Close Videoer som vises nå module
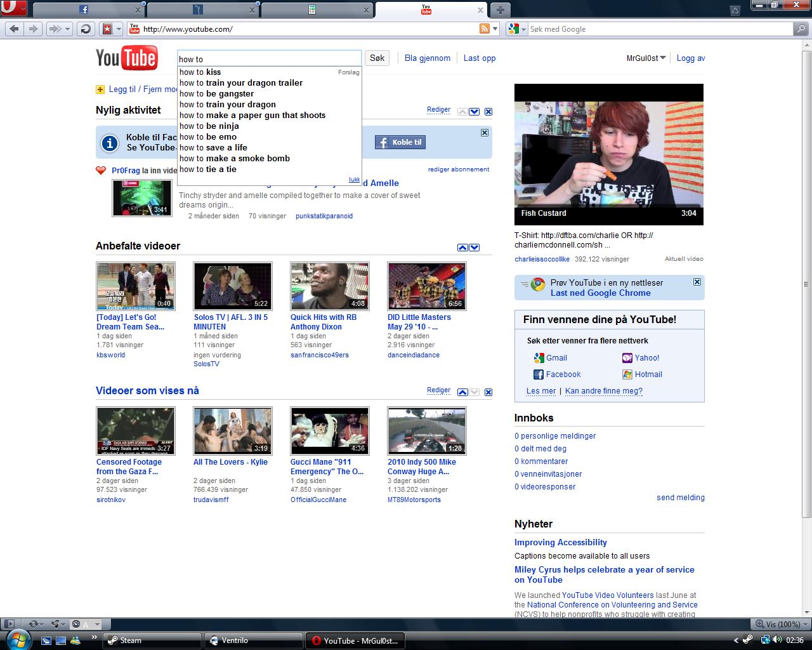The width and height of the screenshot is (812, 650). [488, 392]
